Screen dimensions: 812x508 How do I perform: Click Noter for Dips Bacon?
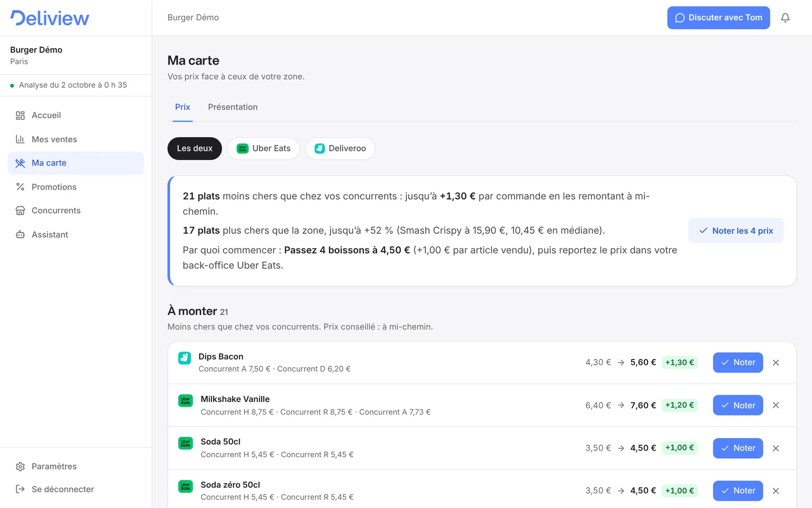click(738, 363)
